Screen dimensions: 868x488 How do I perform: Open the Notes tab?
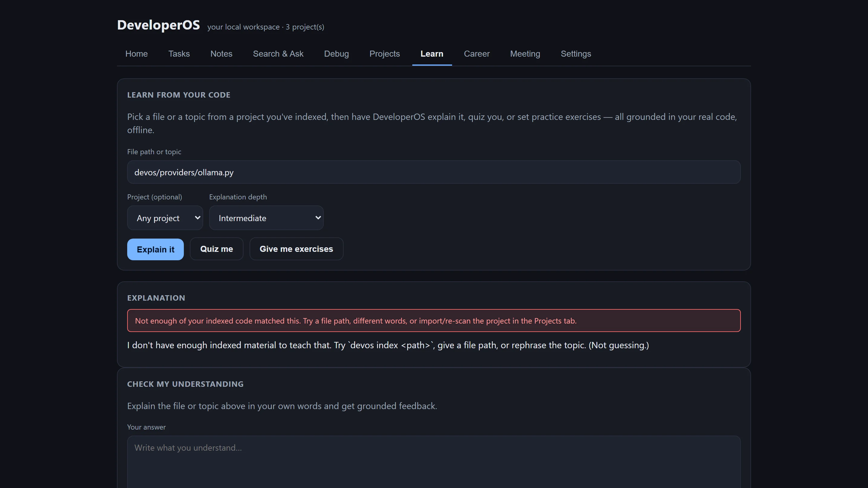(x=222, y=54)
